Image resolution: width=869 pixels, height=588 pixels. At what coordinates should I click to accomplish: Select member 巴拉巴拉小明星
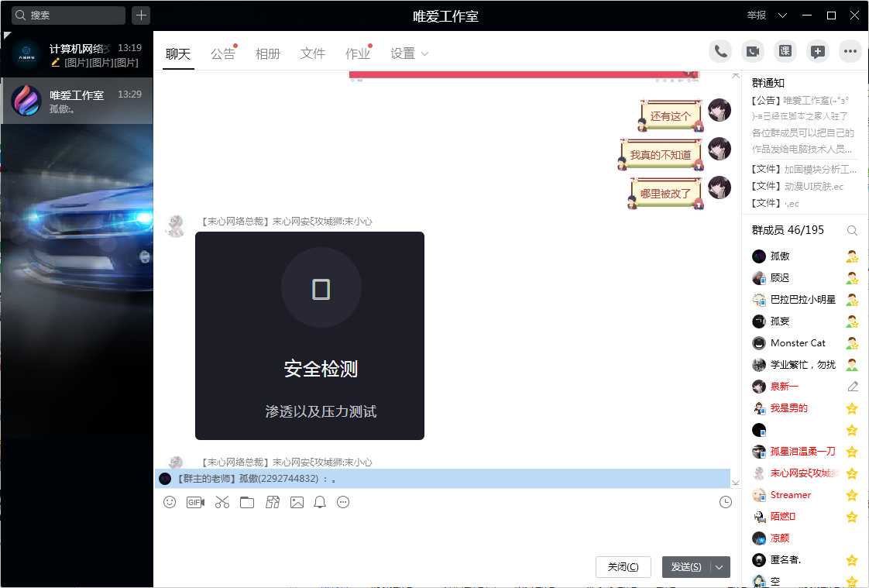coord(805,299)
